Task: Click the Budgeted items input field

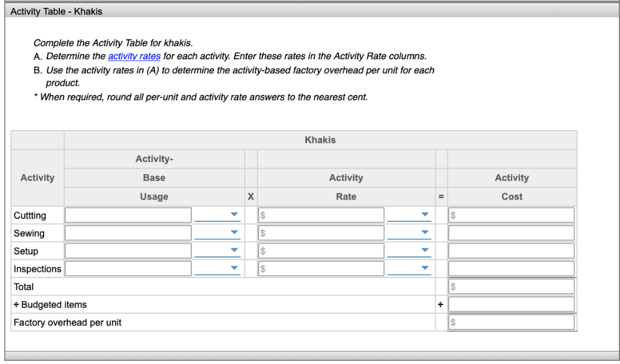Action: 511,304
